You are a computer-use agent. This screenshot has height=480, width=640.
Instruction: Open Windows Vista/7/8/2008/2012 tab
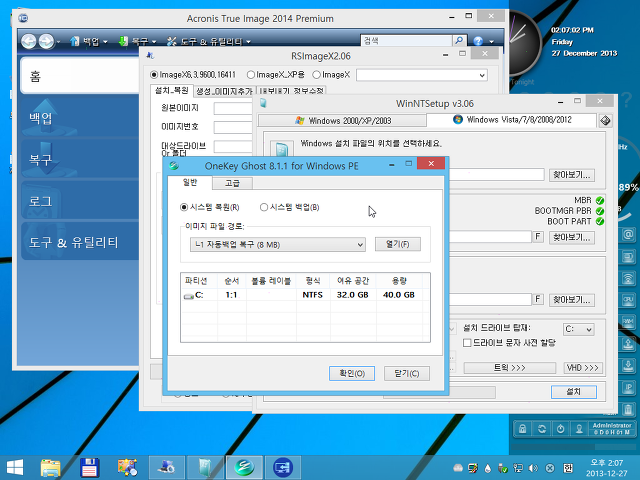[512, 120]
